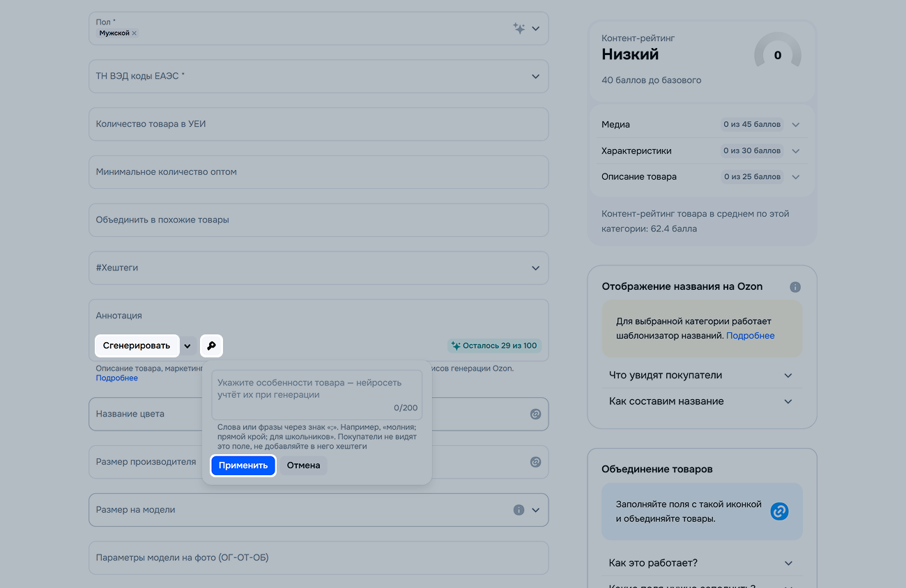Screen dimensions: 906x588
Task: Click info icon beside Отображение названия на Ozon
Action: (x=795, y=287)
